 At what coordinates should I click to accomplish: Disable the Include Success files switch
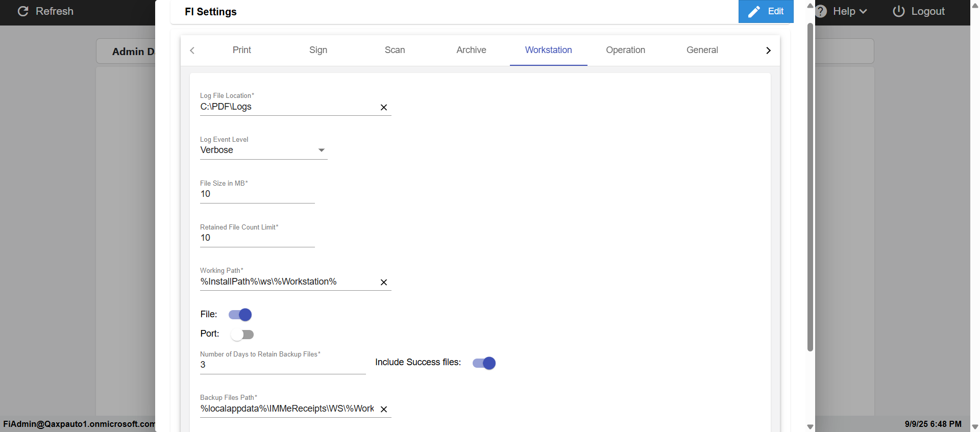click(x=484, y=363)
